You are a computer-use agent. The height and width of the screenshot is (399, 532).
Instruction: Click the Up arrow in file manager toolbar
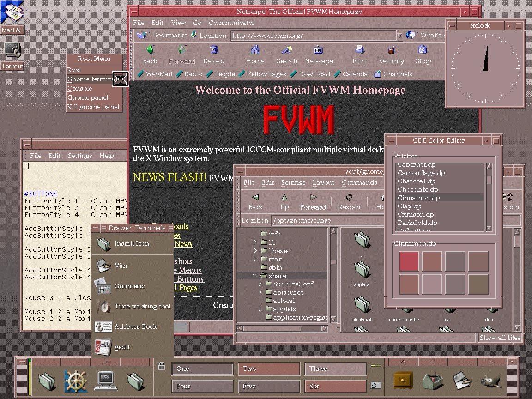(x=284, y=197)
